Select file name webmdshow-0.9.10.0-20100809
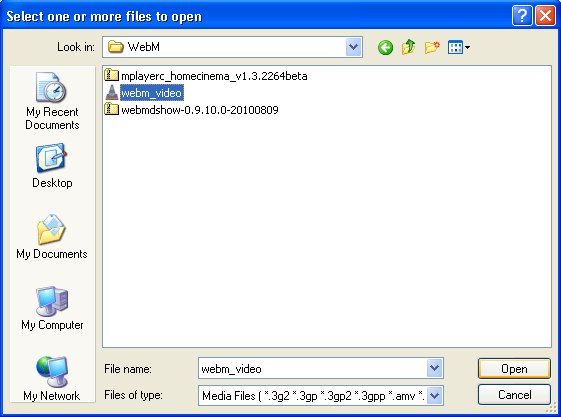The image size is (561, 417). click(x=200, y=110)
